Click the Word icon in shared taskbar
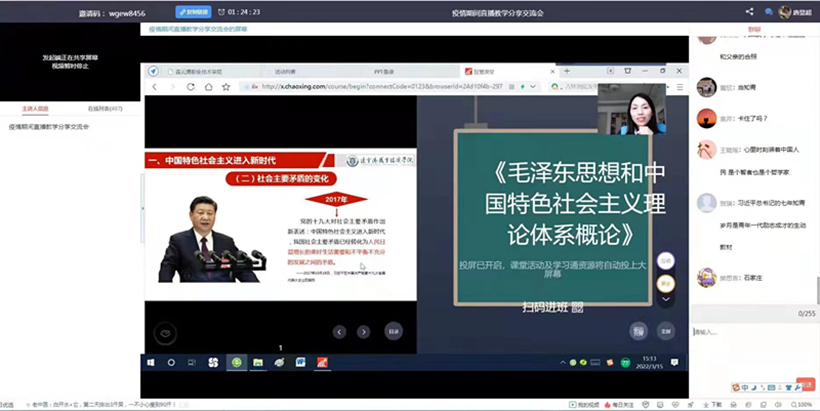Screen dimensions: 820x411 click(x=301, y=362)
